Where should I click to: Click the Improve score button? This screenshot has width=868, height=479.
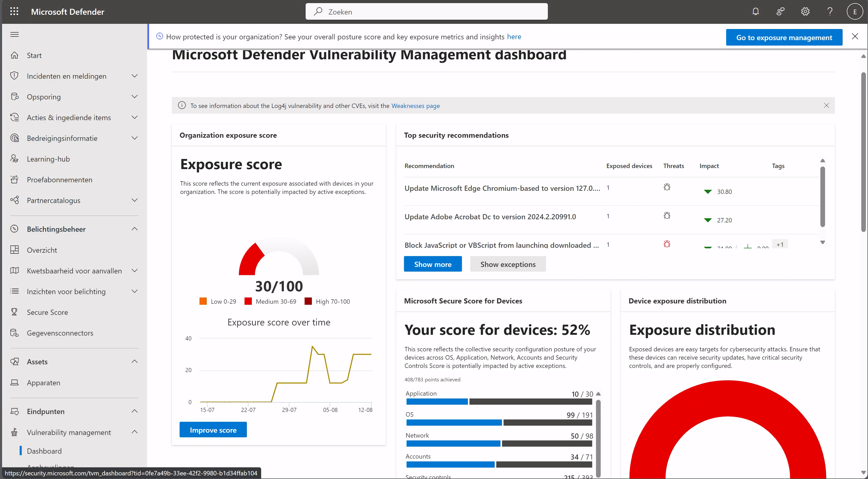pyautogui.click(x=213, y=430)
